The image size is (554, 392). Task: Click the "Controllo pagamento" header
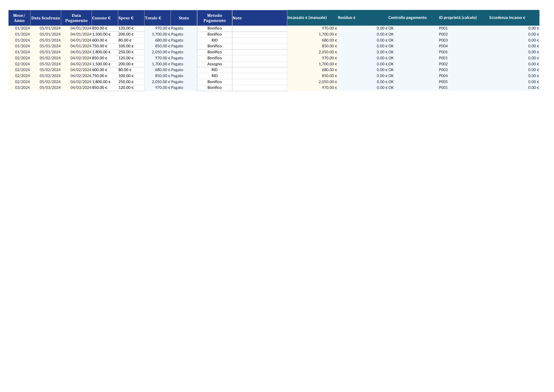point(413,18)
